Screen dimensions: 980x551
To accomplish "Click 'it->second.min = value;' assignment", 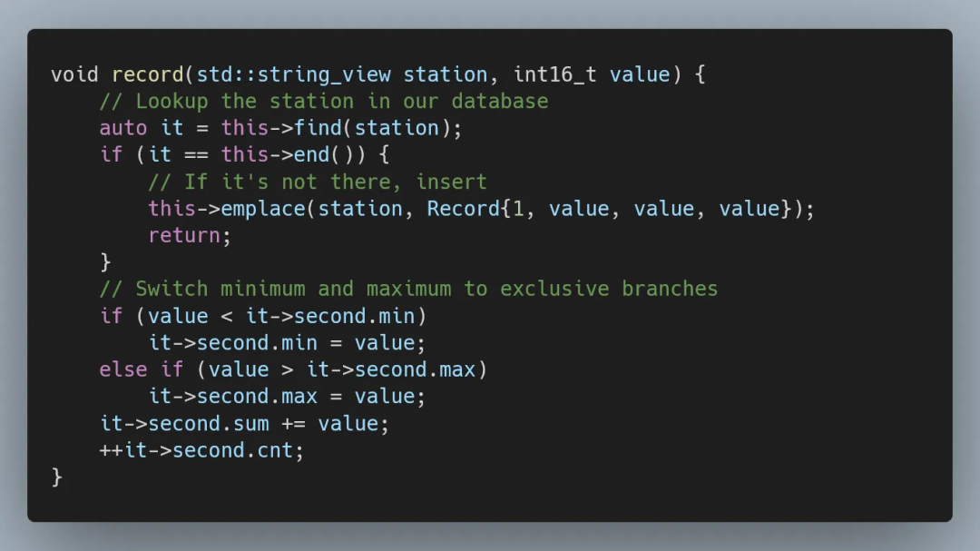I will (x=287, y=343).
